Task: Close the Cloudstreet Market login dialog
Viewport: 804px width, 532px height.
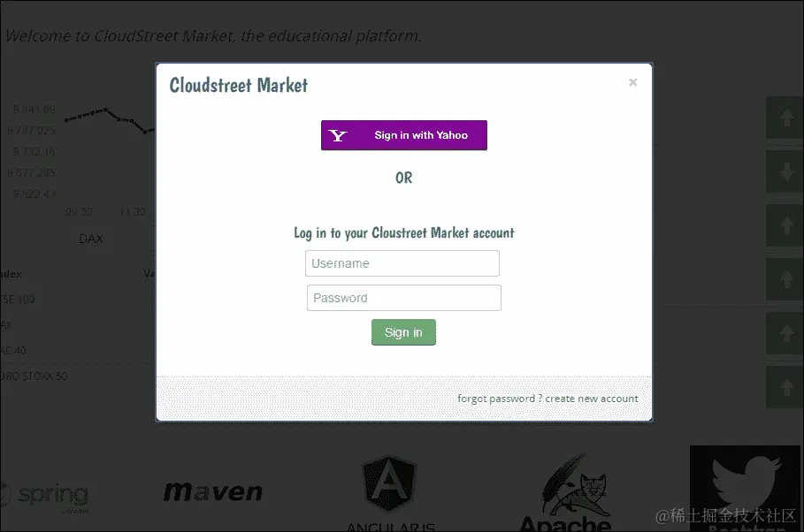Action: (632, 82)
